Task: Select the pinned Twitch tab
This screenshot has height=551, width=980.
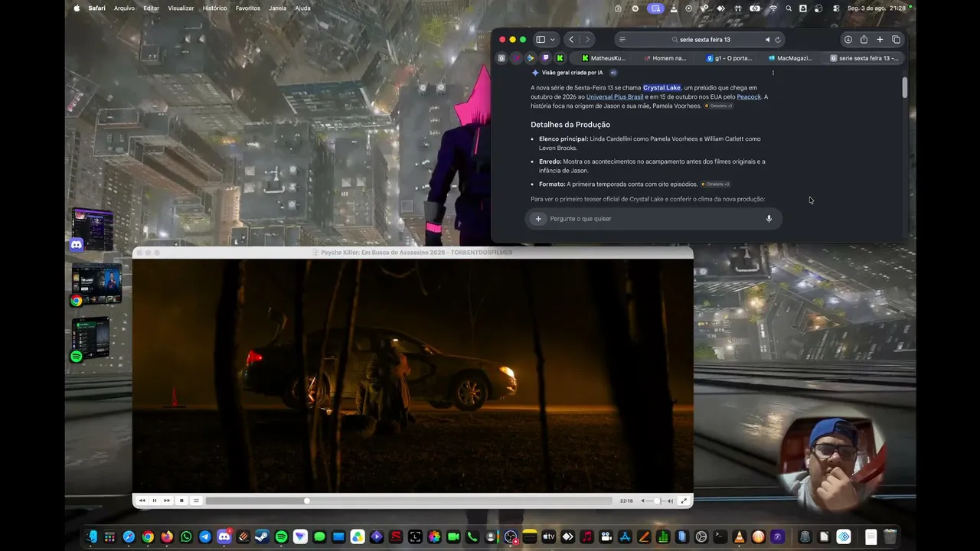Action: [545, 58]
